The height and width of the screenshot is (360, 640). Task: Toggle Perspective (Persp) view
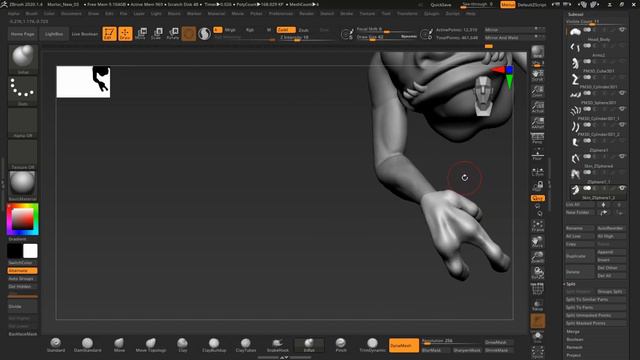[x=538, y=138]
